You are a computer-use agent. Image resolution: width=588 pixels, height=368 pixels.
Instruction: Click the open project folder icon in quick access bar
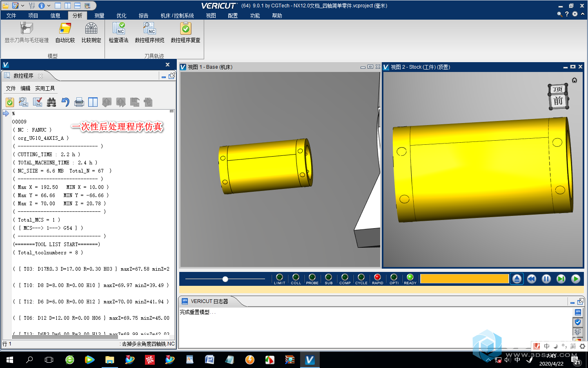tap(6, 6)
